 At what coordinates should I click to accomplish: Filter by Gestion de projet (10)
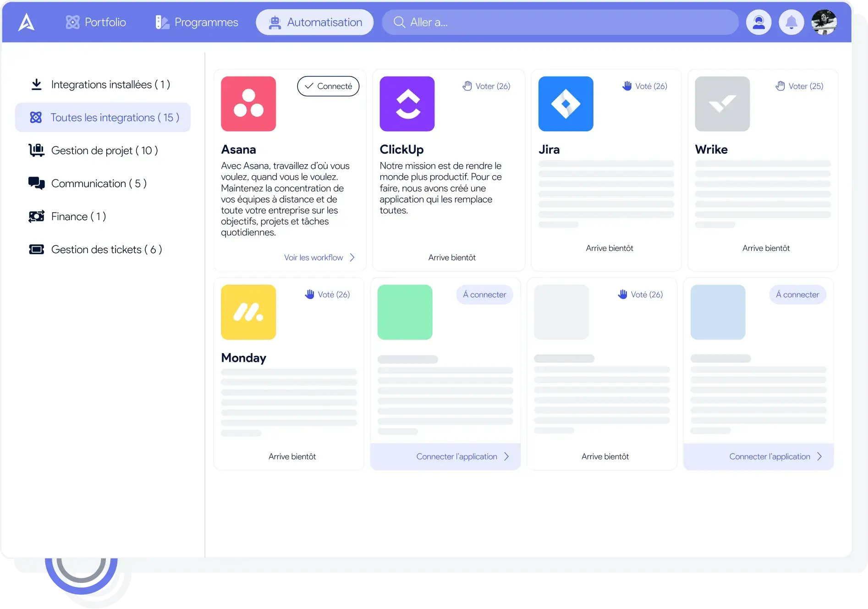tap(103, 150)
